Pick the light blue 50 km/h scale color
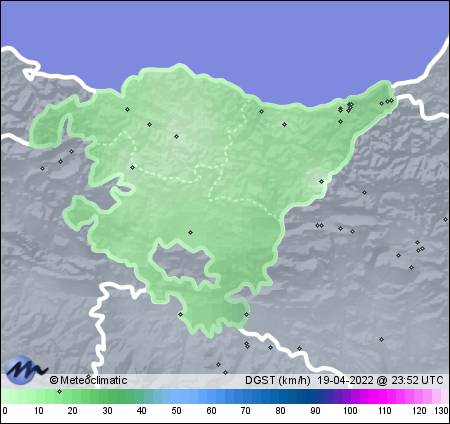 coord(176,397)
